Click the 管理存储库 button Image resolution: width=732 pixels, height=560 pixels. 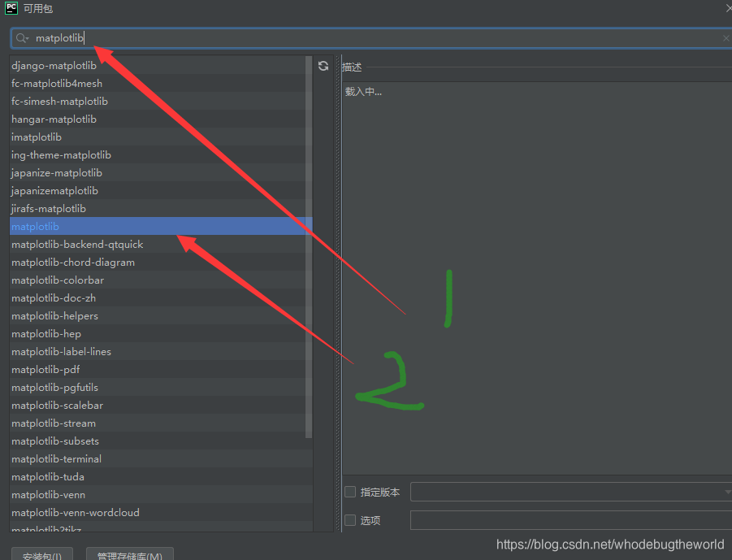130,554
